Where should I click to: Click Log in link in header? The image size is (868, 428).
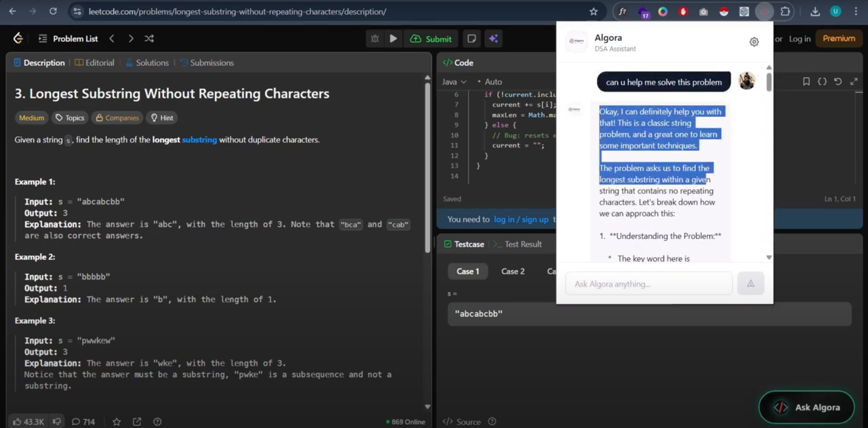tap(800, 38)
